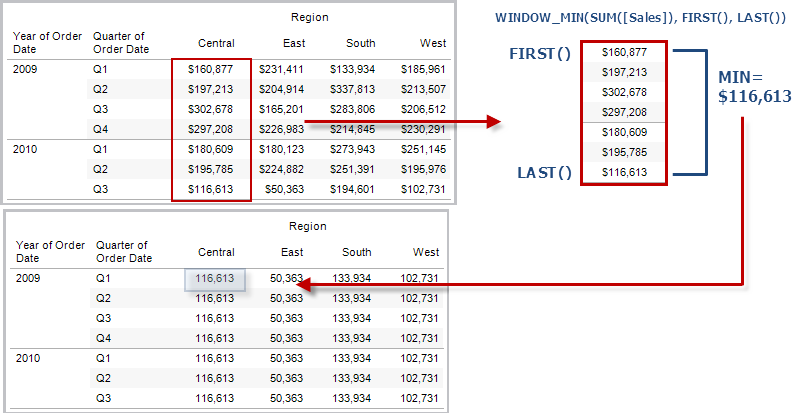This screenshot has height=417, width=807.
Task: Click the 2009 year label in top table
Action: 26,69
